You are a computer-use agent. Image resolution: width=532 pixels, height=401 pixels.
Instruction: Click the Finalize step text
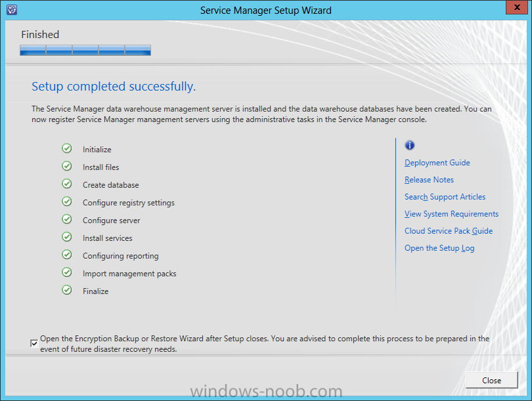(96, 291)
